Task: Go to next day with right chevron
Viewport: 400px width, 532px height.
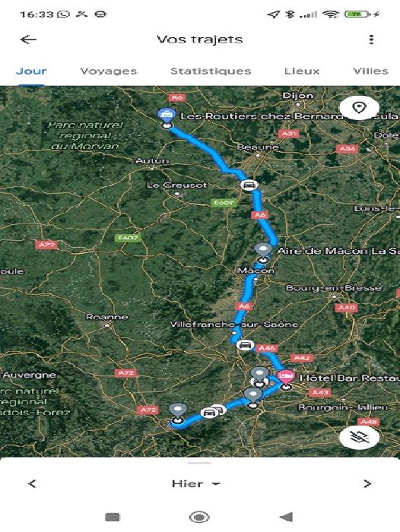Action: pyautogui.click(x=367, y=483)
